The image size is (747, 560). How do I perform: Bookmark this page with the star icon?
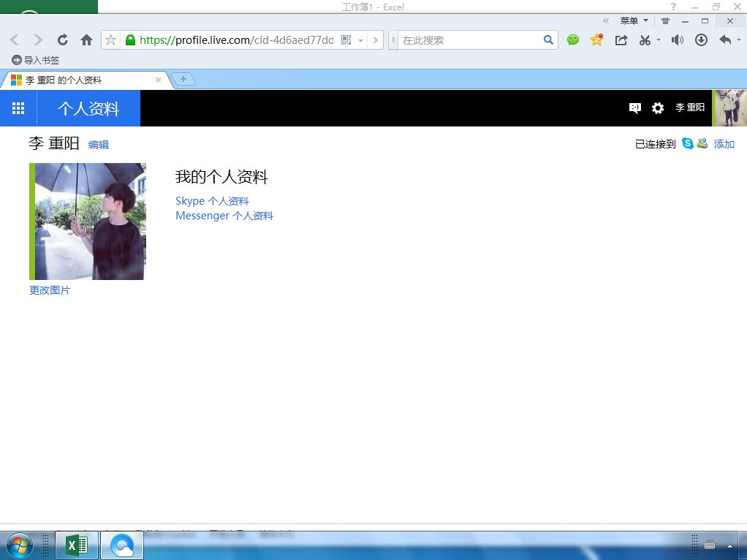[110, 40]
